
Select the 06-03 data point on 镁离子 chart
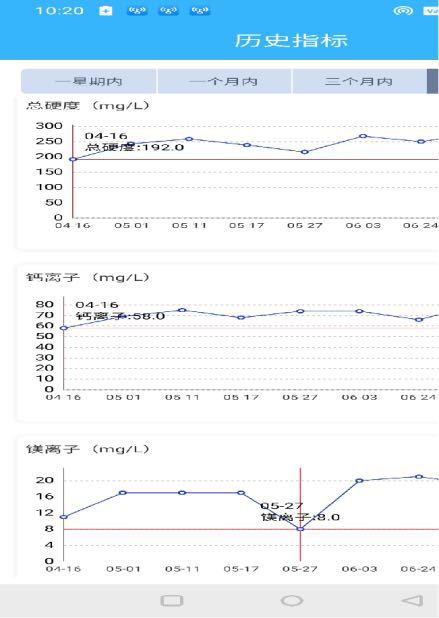pos(359,481)
